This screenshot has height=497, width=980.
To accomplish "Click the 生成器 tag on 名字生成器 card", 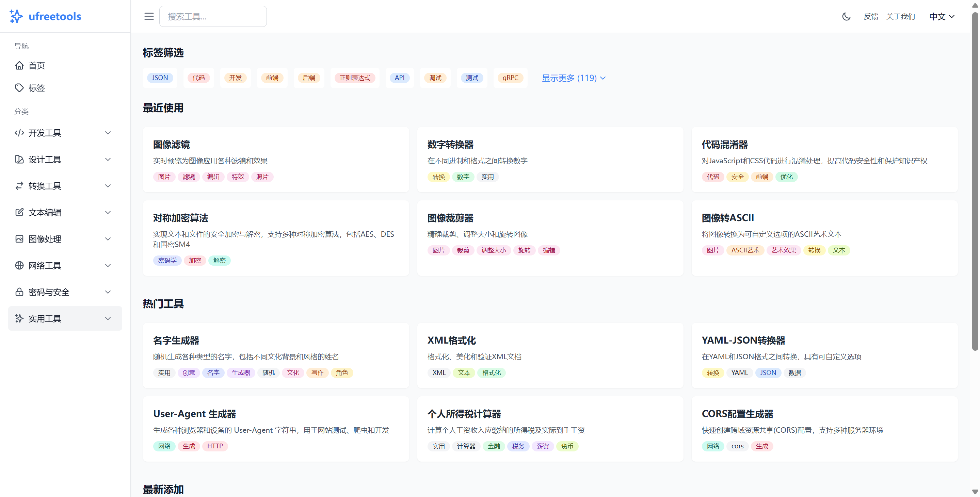I will [x=241, y=372].
